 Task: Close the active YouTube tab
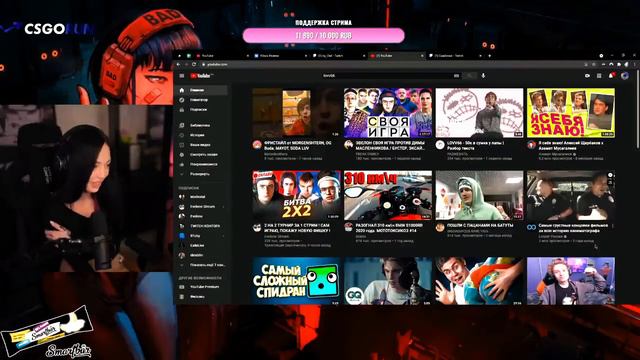pos(422,56)
